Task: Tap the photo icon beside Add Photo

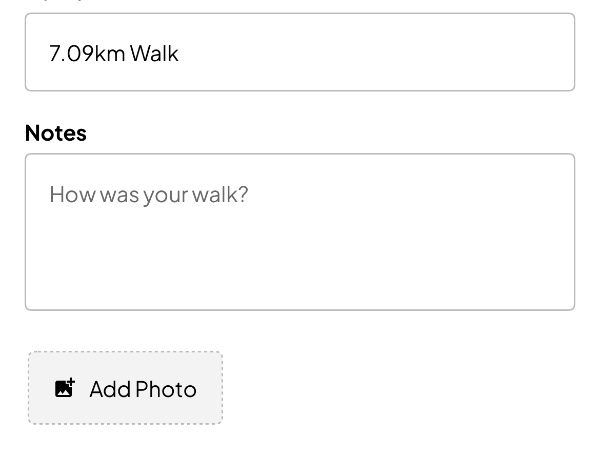Action: [x=65, y=388]
